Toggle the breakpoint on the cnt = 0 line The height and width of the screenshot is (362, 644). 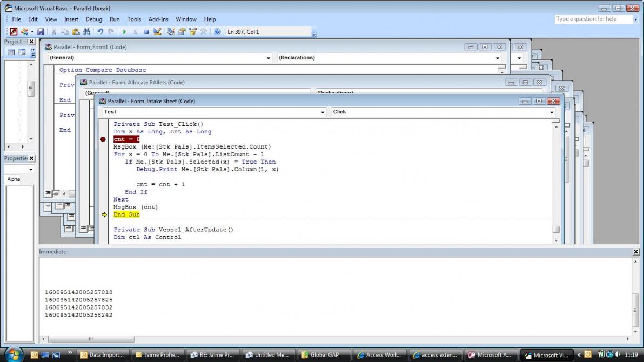(x=103, y=139)
